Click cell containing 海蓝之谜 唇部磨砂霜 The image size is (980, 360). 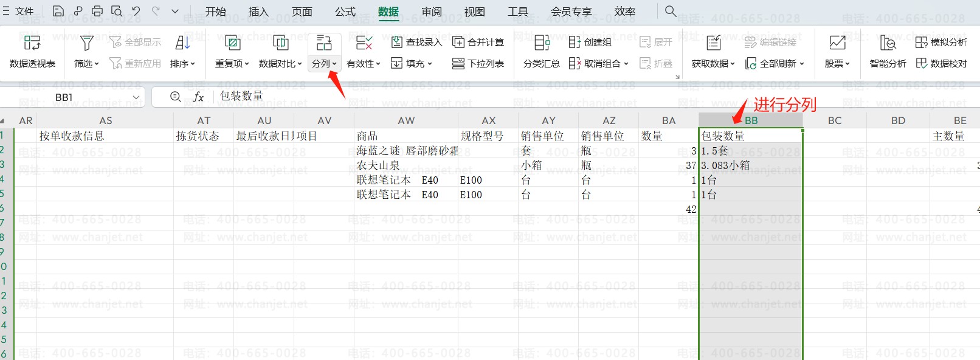click(x=406, y=150)
